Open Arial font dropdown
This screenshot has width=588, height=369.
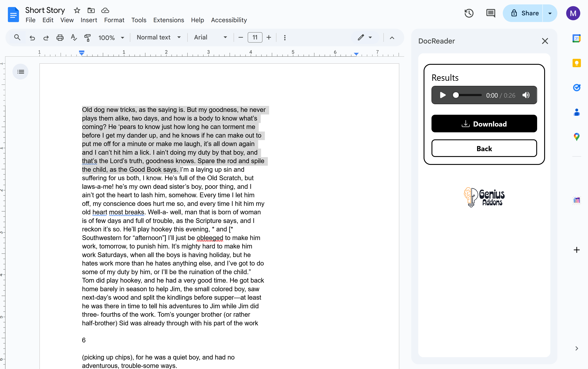tap(210, 37)
